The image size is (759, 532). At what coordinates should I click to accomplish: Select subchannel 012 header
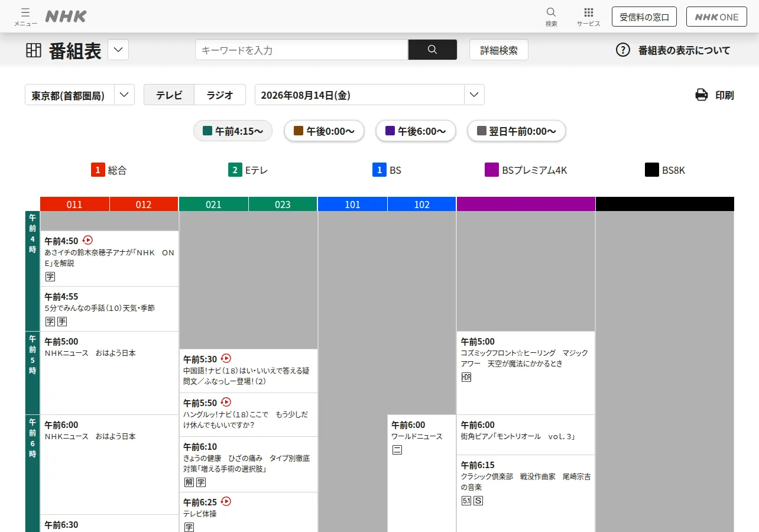tap(144, 204)
